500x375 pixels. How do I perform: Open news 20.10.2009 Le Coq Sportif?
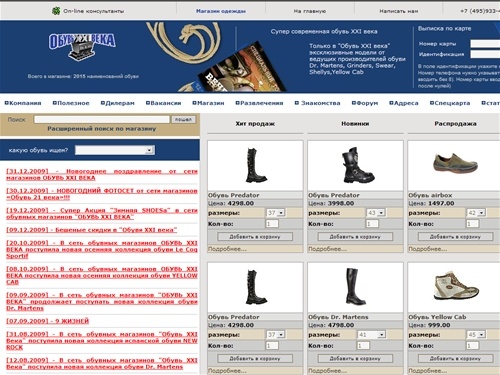pyautogui.click(x=102, y=249)
